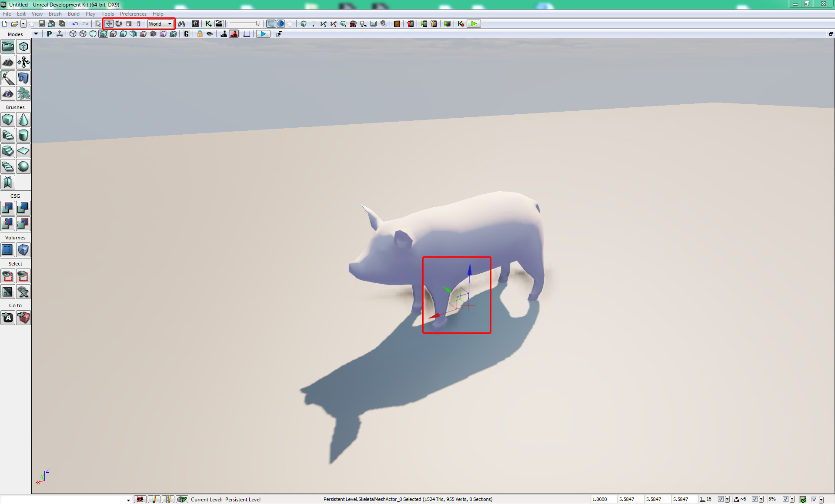The height and width of the screenshot is (504, 835).
Task: Open the File menu
Action: click(7, 14)
